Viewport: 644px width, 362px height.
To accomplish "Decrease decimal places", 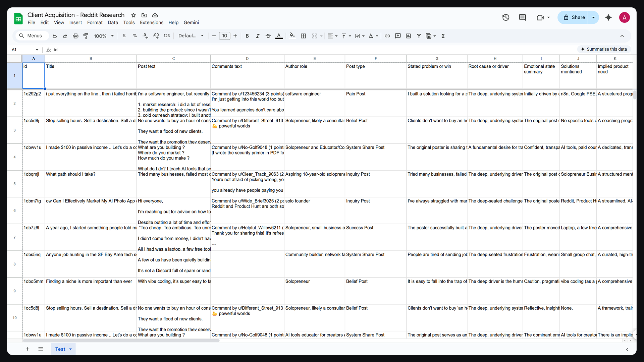I will click(145, 36).
